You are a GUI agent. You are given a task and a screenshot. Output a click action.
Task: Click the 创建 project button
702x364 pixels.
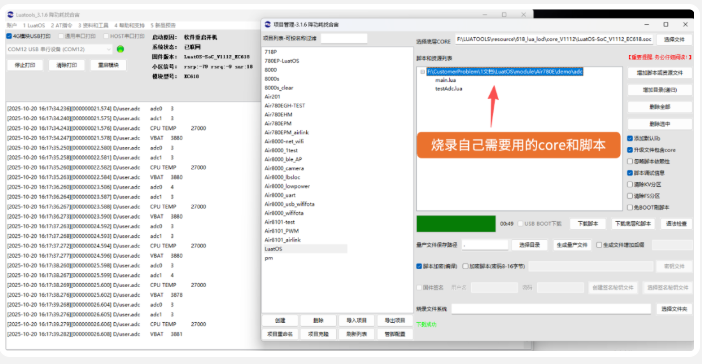pos(280,321)
